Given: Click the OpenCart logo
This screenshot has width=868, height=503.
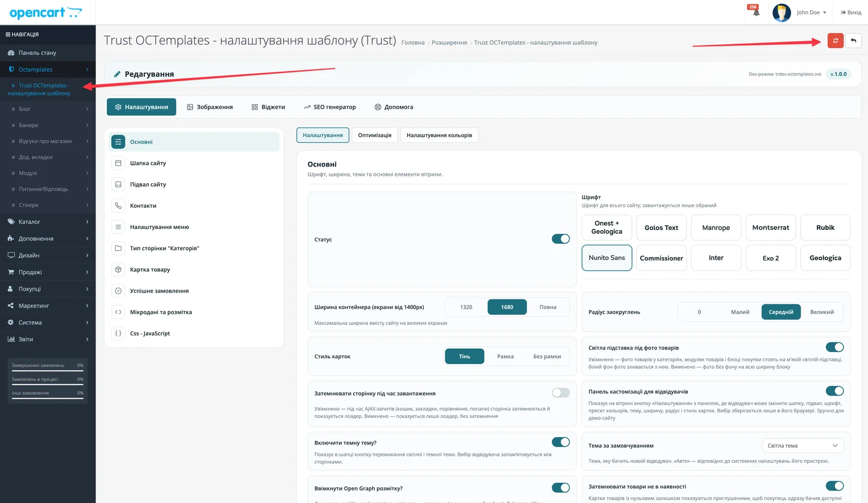Looking at the screenshot, I should tap(46, 12).
